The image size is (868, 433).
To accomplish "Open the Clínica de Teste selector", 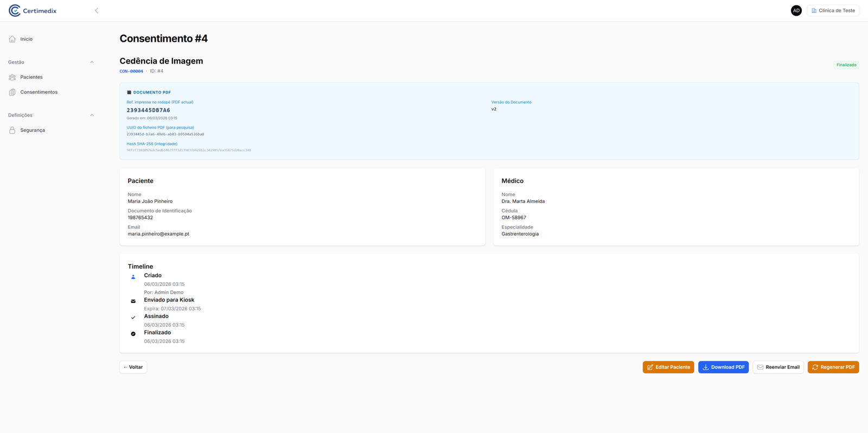I will point(833,11).
